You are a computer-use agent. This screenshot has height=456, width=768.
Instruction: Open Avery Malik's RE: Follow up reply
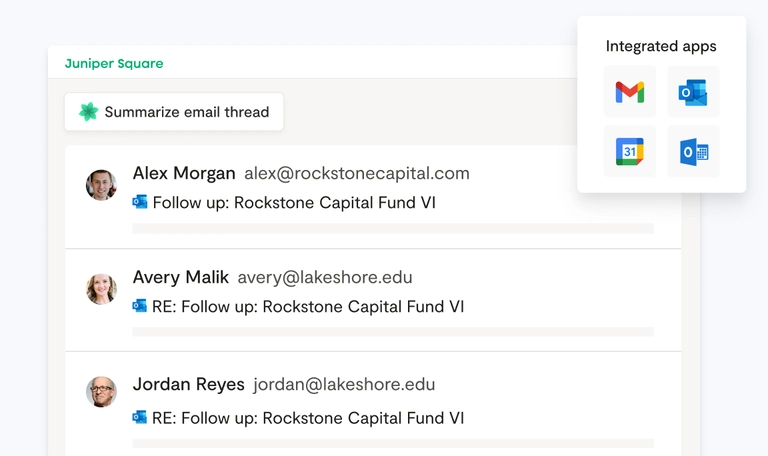point(308,307)
